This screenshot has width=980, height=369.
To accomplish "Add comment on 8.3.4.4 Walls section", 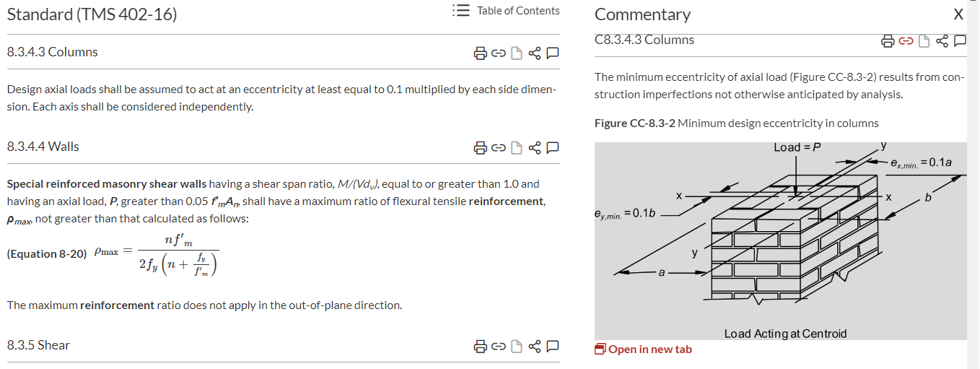I will 554,148.
